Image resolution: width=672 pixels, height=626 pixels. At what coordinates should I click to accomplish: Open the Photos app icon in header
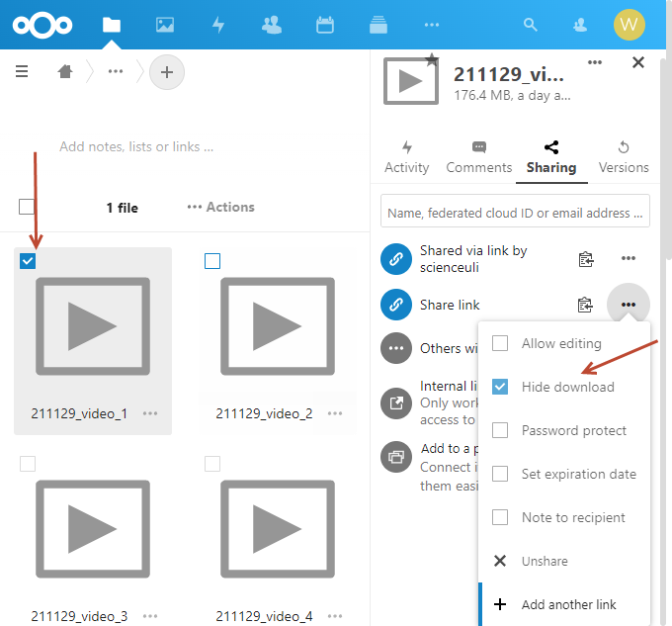tap(165, 25)
